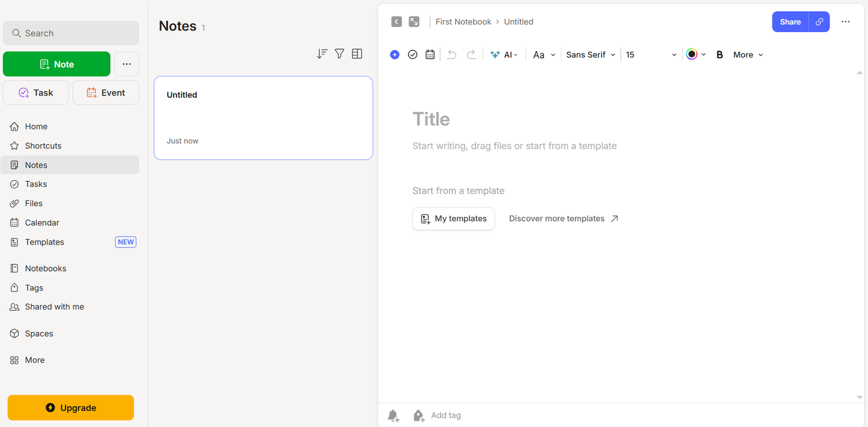Image resolution: width=868 pixels, height=427 pixels.
Task: Open the Discover more templates link
Action: pos(563,219)
